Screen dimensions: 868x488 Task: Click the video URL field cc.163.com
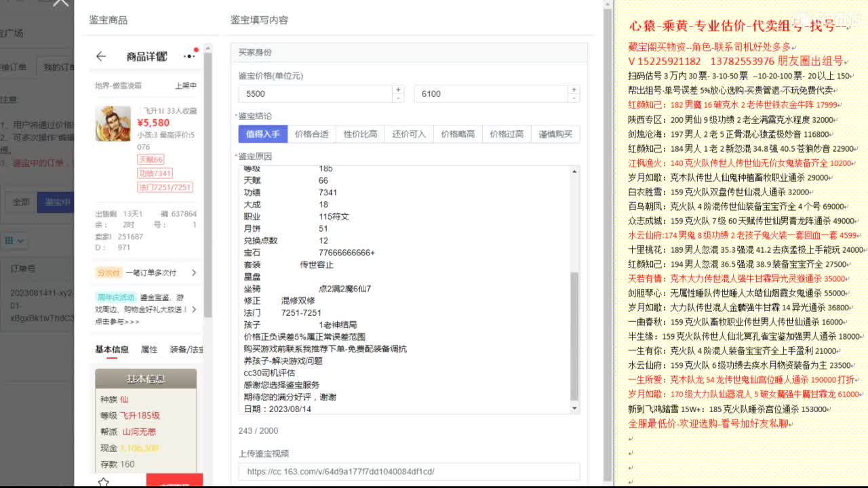(x=409, y=472)
